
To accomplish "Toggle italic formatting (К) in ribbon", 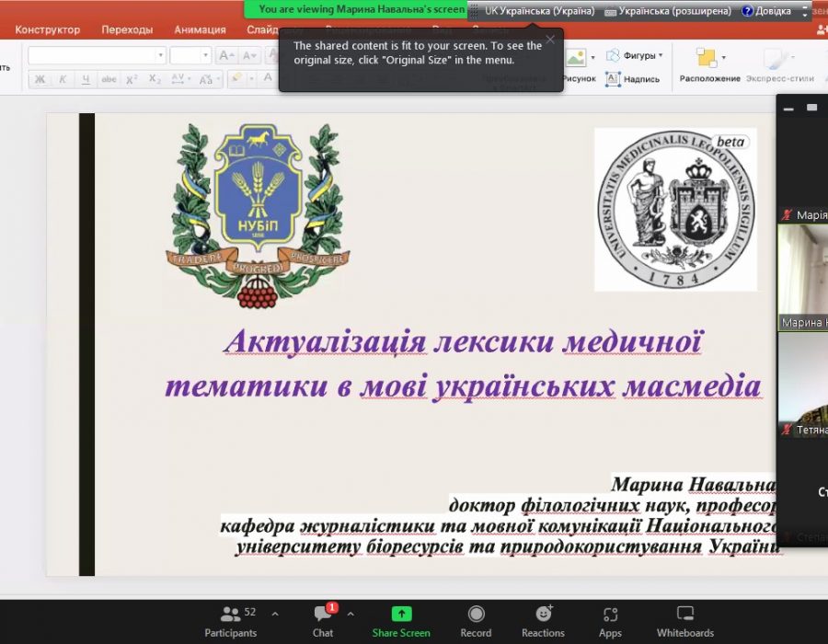I will [x=63, y=80].
